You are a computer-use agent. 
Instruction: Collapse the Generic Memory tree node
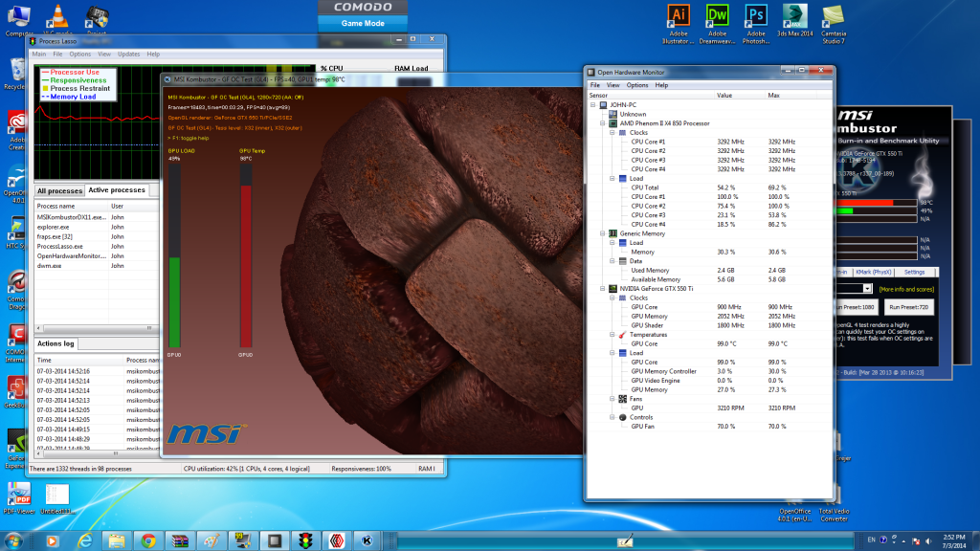coord(601,233)
